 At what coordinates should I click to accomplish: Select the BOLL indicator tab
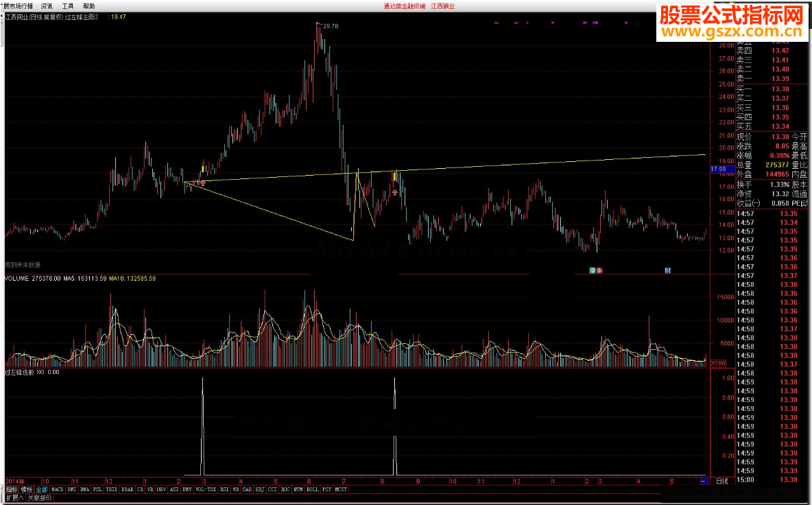tap(313, 489)
